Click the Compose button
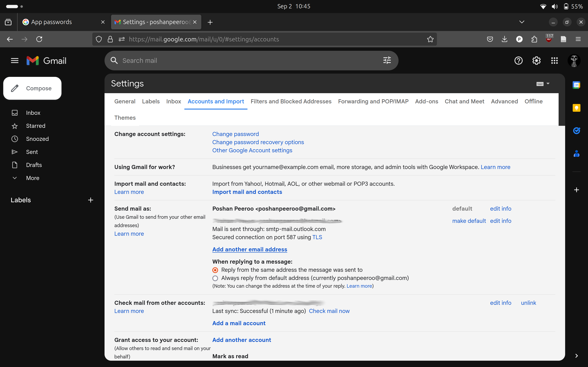Viewport: 588px width, 367px height. 32,88
